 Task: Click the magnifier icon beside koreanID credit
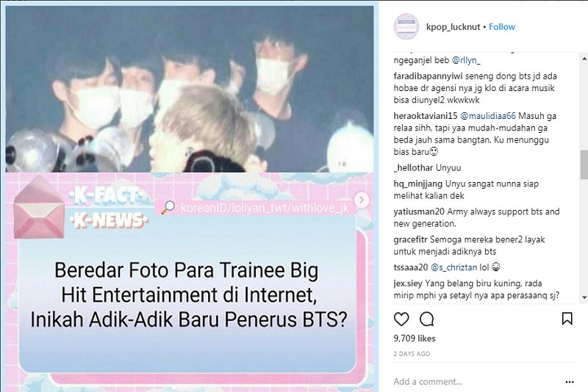(168, 207)
